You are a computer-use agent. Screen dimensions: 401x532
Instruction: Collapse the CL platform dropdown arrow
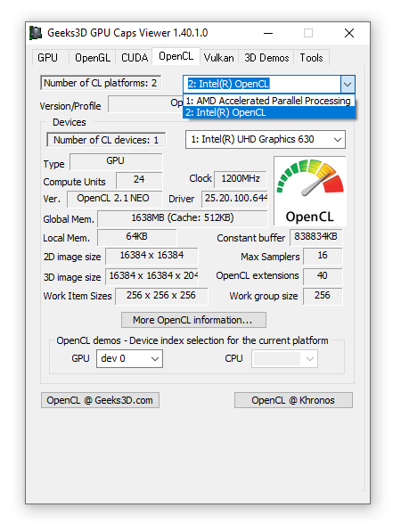tap(348, 84)
